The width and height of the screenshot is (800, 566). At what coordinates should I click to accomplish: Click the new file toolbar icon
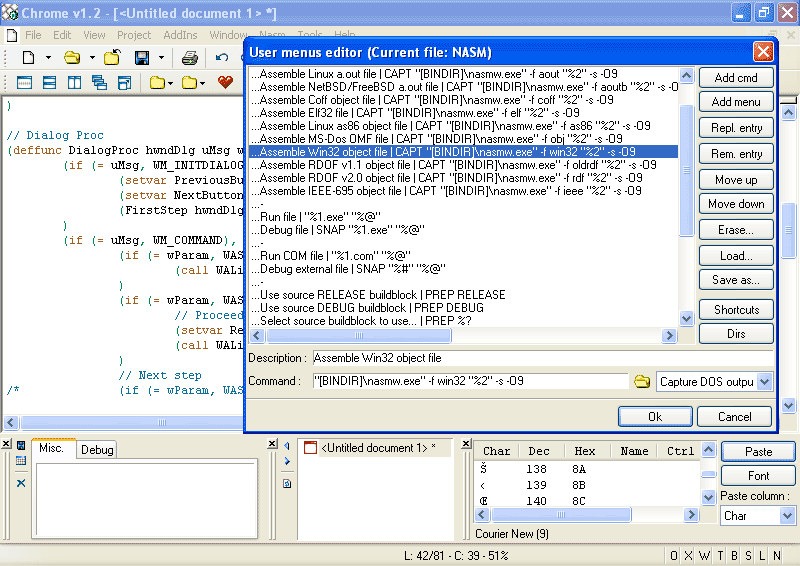tap(28, 58)
